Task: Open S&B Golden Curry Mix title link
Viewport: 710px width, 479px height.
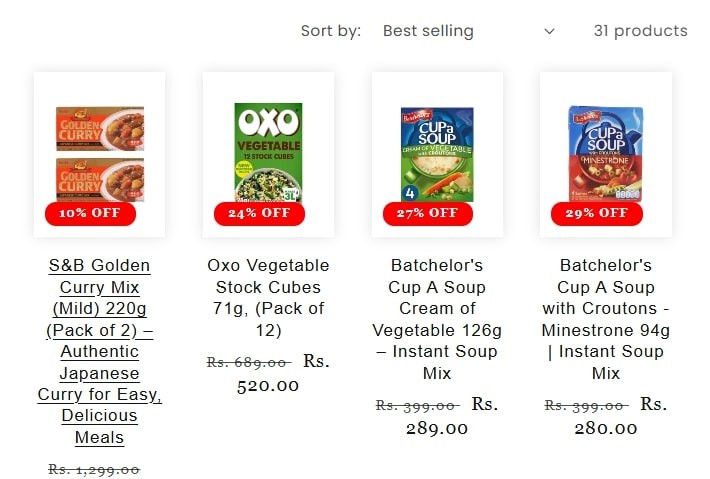Action: (99, 351)
